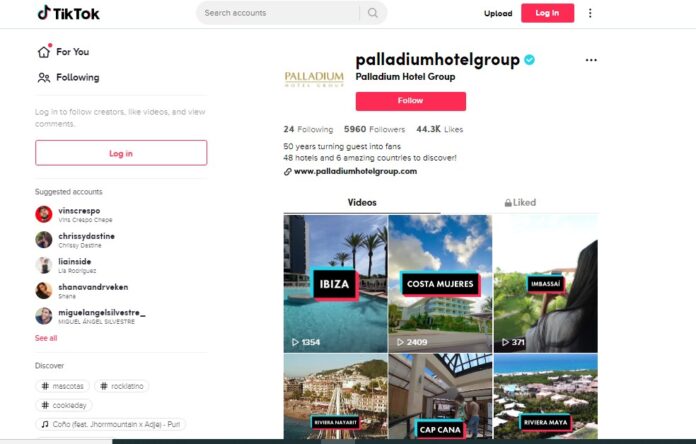The height and width of the screenshot is (444, 696).
Task: Click inside the Search accounts field
Action: pos(279,13)
